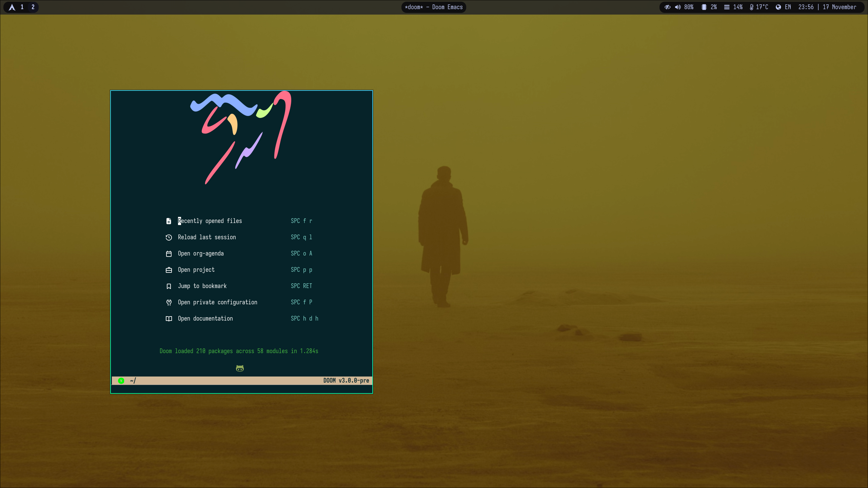Image resolution: width=868 pixels, height=488 pixels.
Task: Click the bookmark icon for Jump to bookmark
Action: tap(169, 286)
